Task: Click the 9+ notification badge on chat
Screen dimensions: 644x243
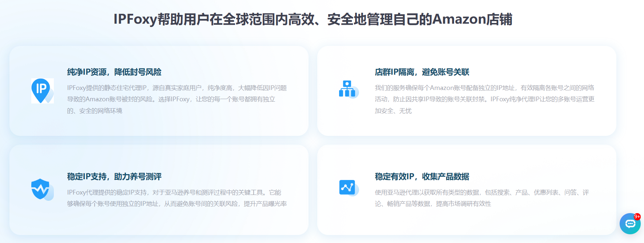Action: tap(637, 216)
